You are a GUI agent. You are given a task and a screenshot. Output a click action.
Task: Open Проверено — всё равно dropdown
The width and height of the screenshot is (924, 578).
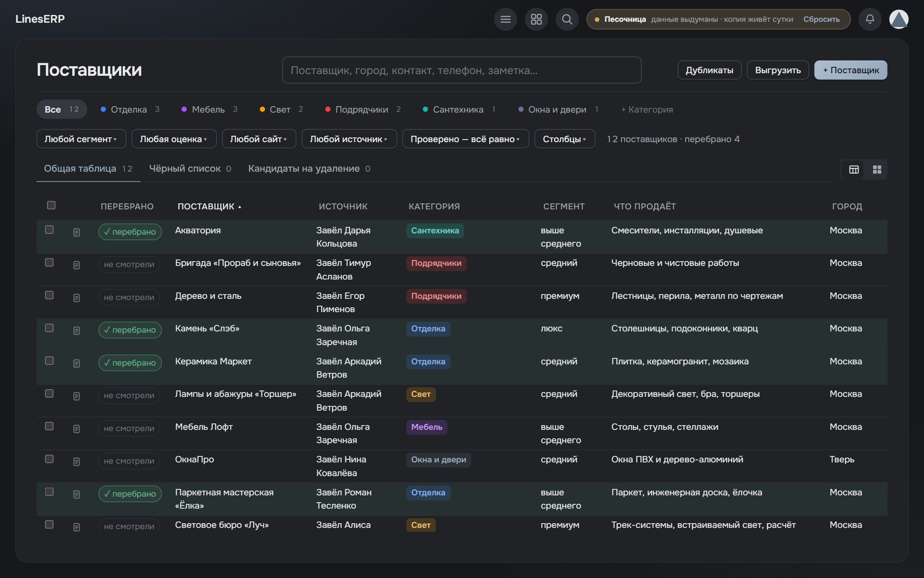pyautogui.click(x=465, y=139)
